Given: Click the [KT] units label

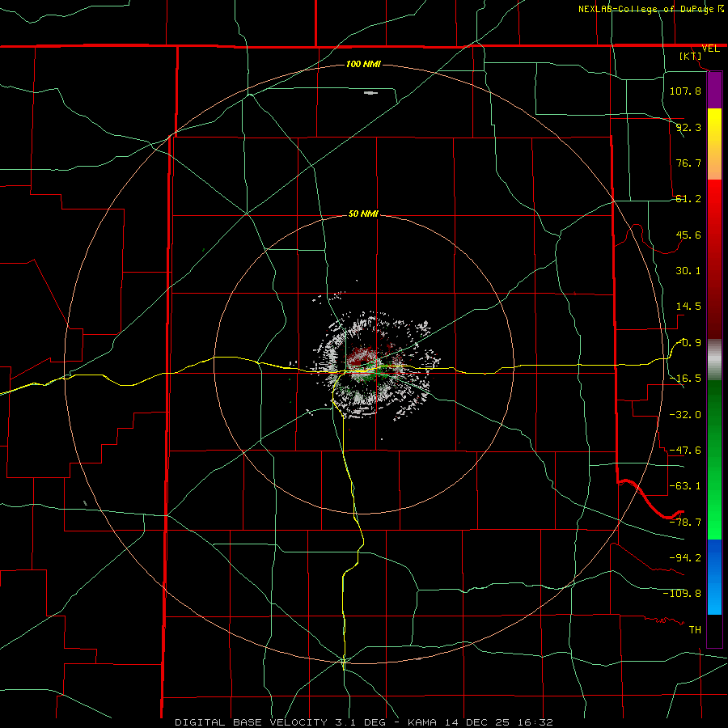Looking at the screenshot, I should pos(691,56).
